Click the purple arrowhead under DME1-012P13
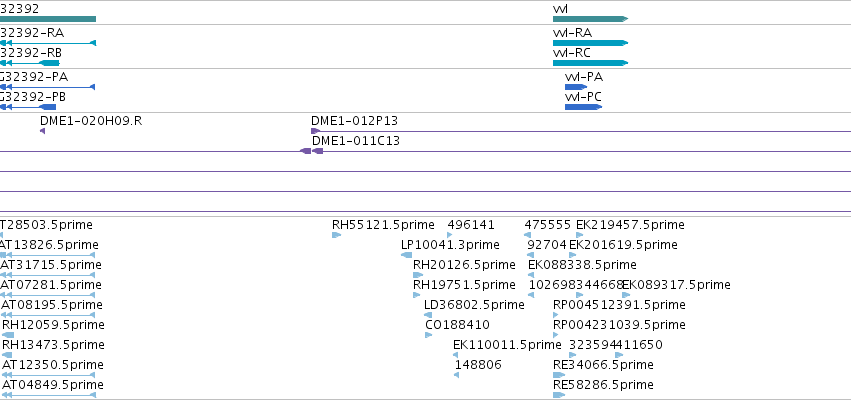This screenshot has height=400, width=851. pos(315,131)
